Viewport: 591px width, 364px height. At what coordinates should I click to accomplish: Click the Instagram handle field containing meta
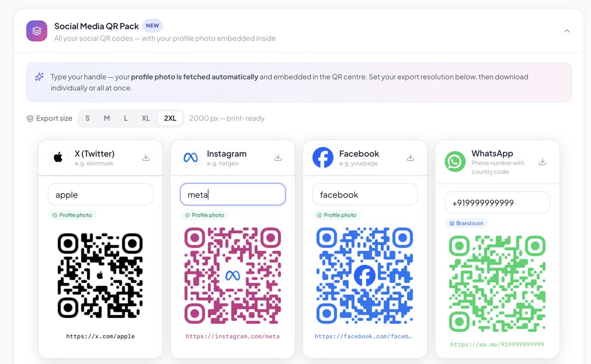[233, 194]
